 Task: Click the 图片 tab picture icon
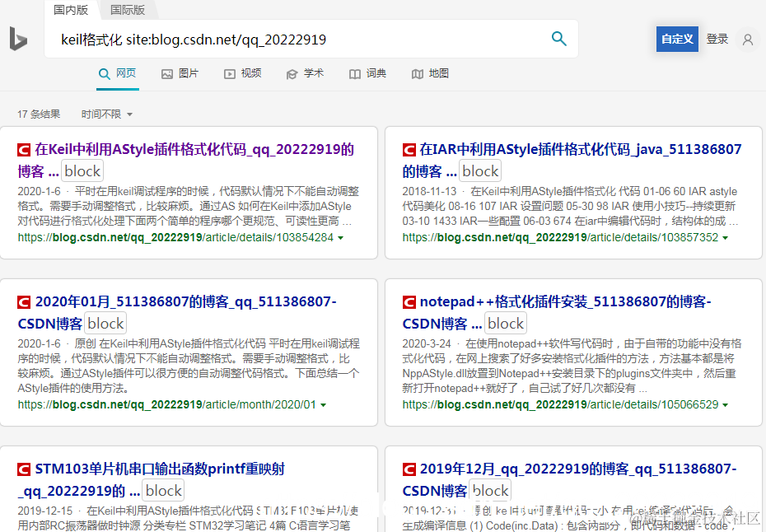coord(167,74)
